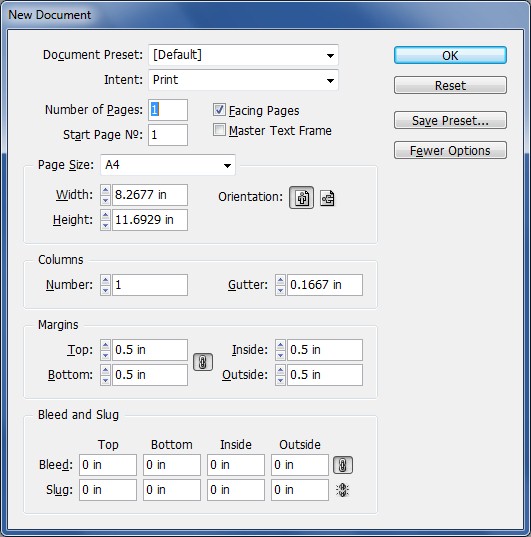Uncheck the Facing Pages checkbox
This screenshot has width=531, height=537.
[x=219, y=110]
